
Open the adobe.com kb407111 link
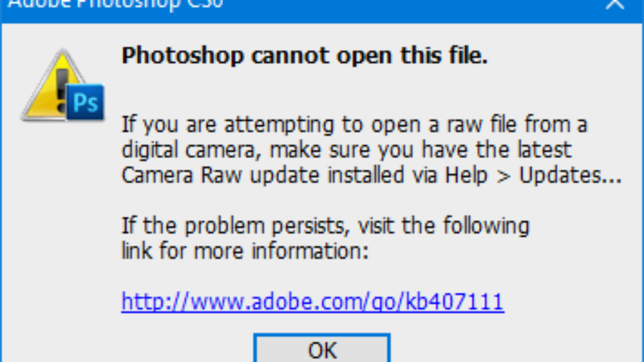point(312,301)
